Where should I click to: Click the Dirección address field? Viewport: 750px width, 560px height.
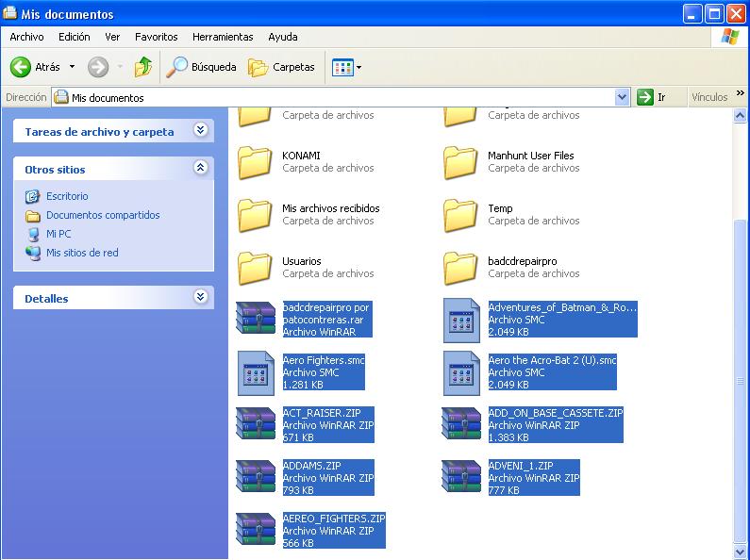click(x=333, y=97)
